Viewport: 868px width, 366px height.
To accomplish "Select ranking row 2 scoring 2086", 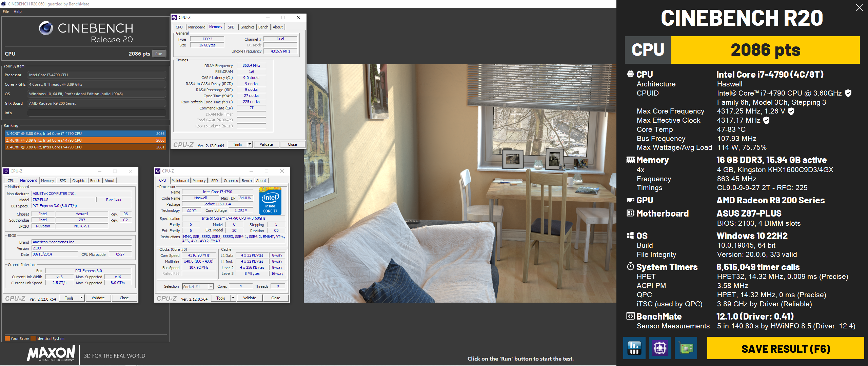I will tap(85, 140).
